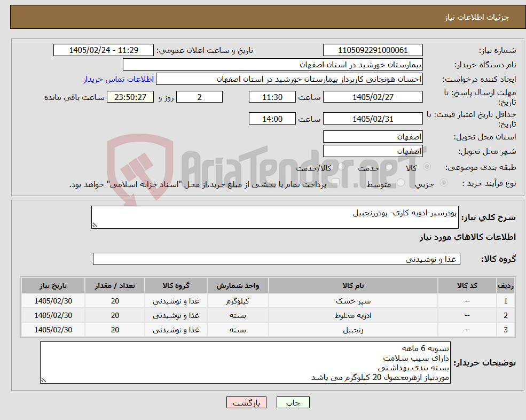
Task: Click the کد کالا column header
Action: tap(467, 286)
